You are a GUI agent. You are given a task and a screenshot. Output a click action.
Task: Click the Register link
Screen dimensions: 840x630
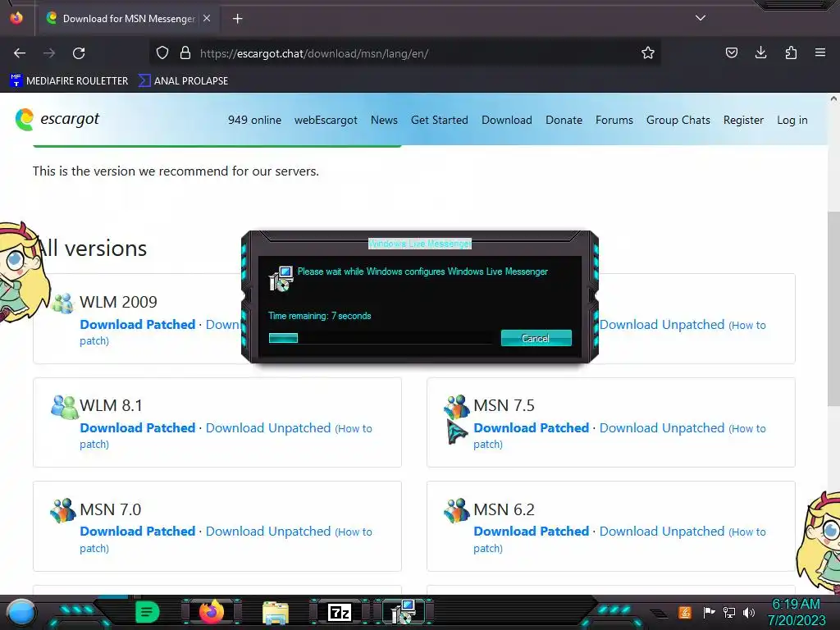pyautogui.click(x=743, y=120)
